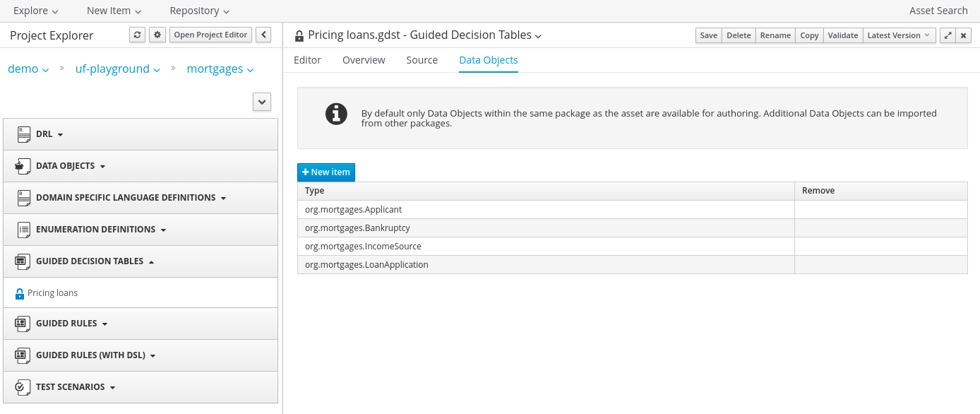Maximize the editor with expand icon
The width and height of the screenshot is (980, 414).
click(x=948, y=35)
